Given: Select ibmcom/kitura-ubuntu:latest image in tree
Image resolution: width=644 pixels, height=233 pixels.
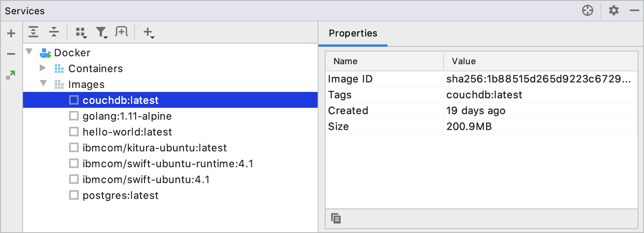Looking at the screenshot, I should 154,148.
